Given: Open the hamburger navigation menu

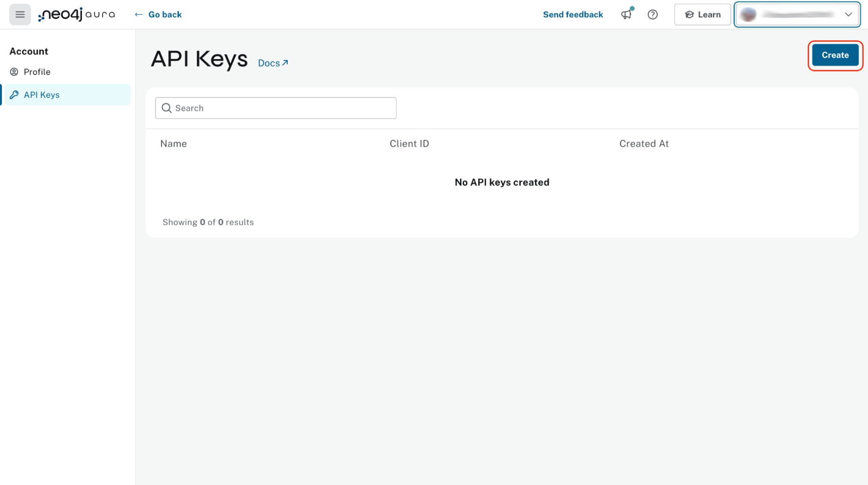Looking at the screenshot, I should pos(20,15).
